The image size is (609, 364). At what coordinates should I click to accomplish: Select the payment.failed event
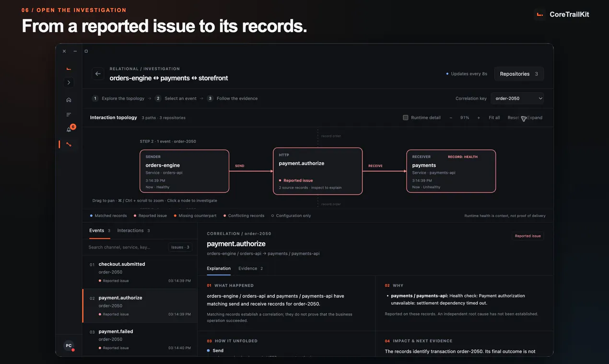(x=140, y=339)
